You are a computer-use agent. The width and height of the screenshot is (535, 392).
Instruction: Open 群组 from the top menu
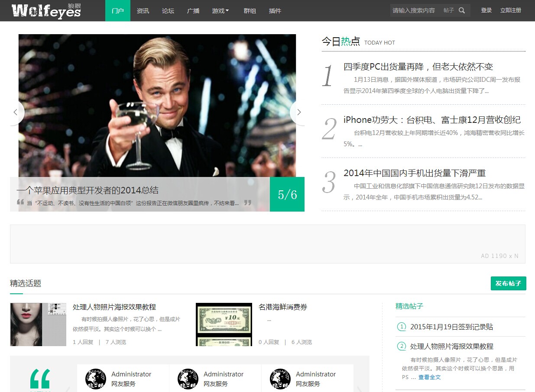click(x=250, y=11)
